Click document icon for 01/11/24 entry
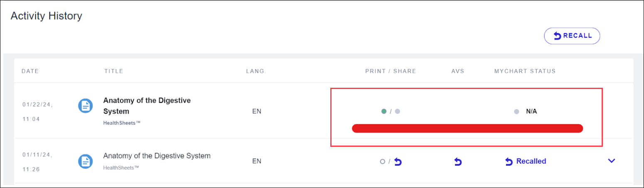644x188 pixels. coord(86,161)
